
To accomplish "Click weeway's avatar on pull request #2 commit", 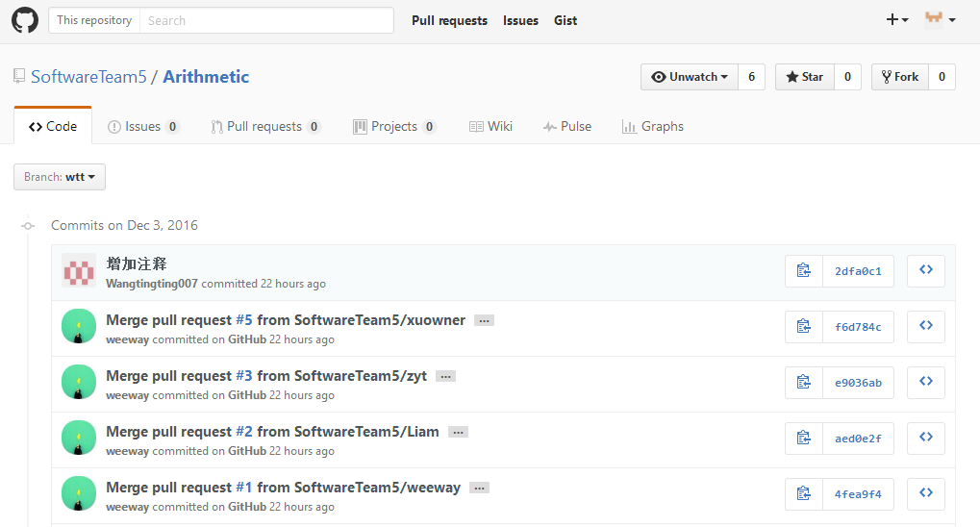I will coord(79,438).
